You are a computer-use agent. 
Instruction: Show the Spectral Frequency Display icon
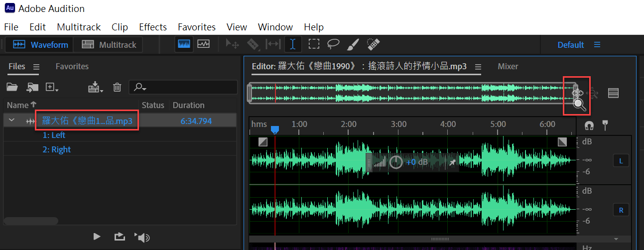(203, 44)
